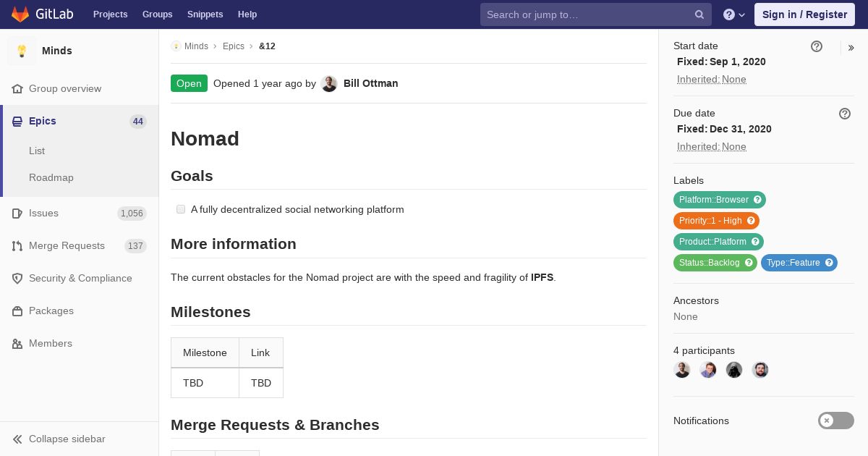The width and height of the screenshot is (868, 456).
Task: Check the decentralized social networking goal checkbox
Action: pos(181,209)
